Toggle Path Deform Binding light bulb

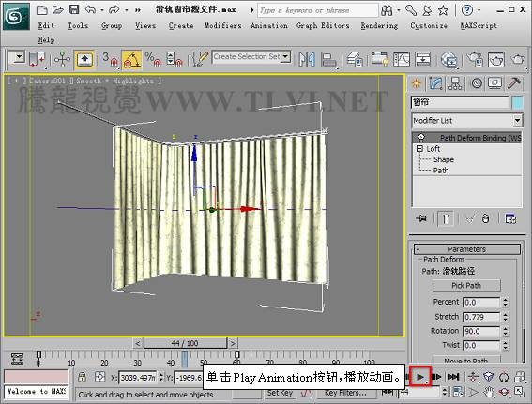(421, 137)
